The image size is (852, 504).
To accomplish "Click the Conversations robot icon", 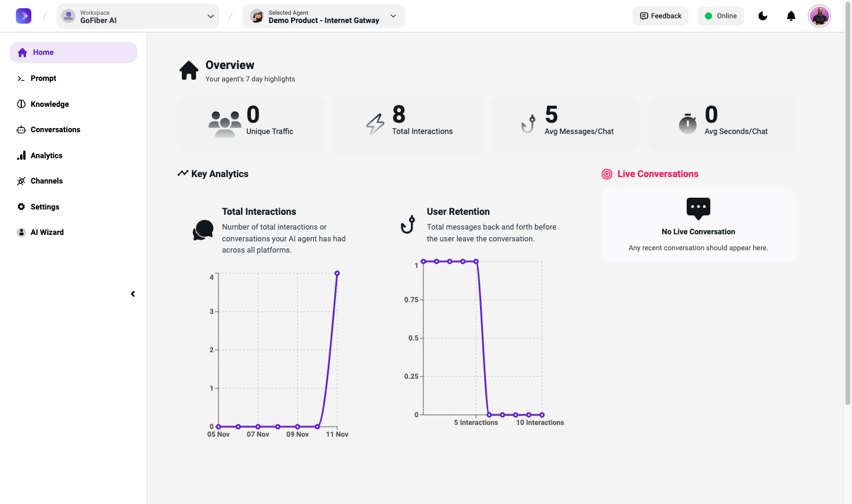I will (21, 130).
